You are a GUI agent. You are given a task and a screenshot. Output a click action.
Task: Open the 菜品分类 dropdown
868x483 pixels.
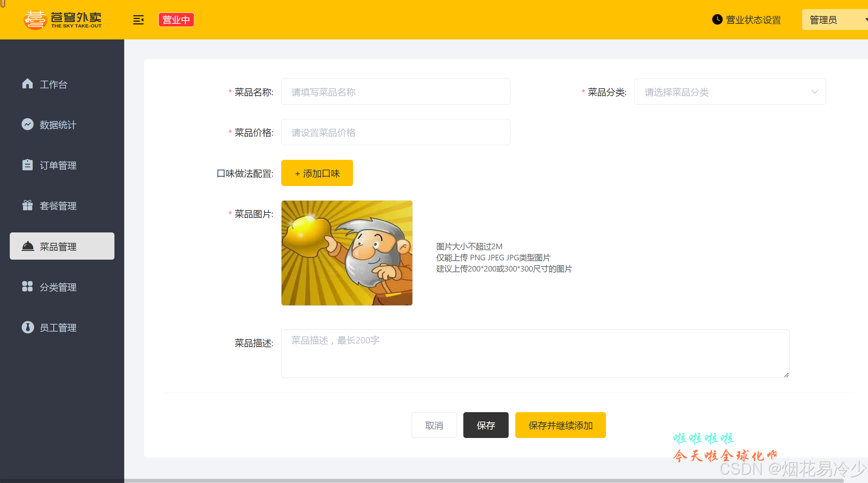coord(730,92)
